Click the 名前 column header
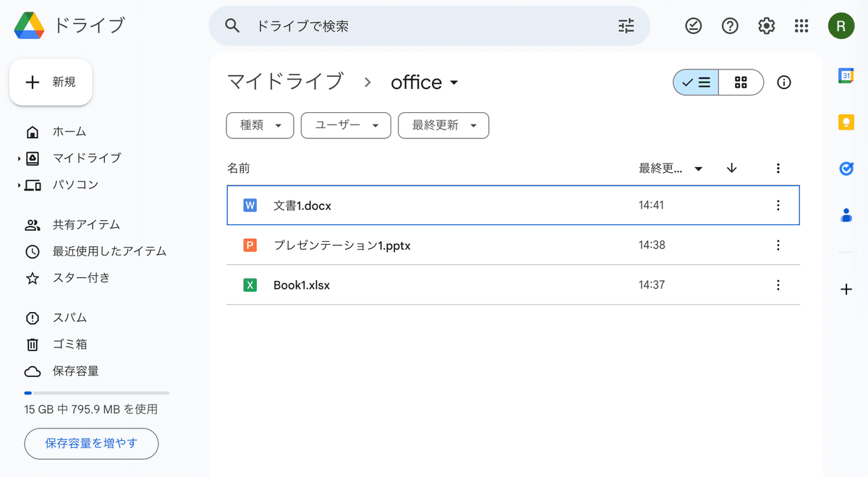This screenshot has width=868, height=477. [239, 169]
